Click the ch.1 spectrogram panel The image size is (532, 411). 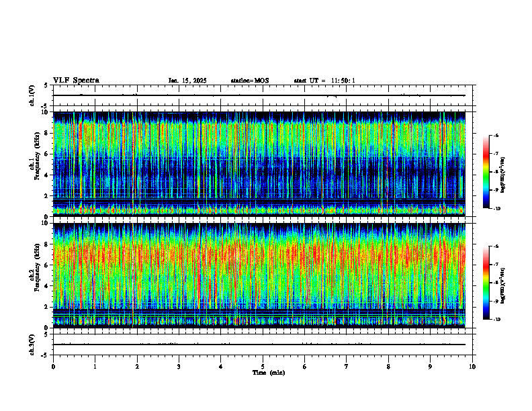tap(259, 164)
